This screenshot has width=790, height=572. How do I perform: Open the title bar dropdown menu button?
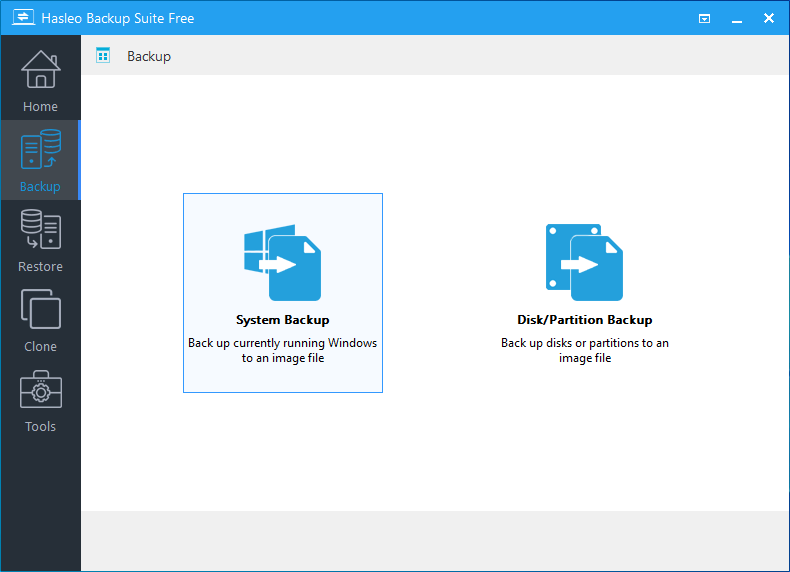coord(704,18)
